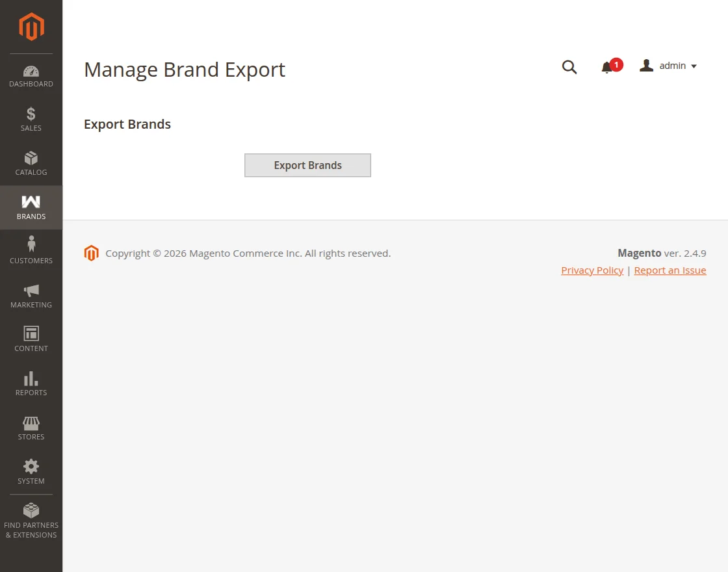Click the footer Magento logo icon
The image size is (728, 572).
click(x=92, y=253)
